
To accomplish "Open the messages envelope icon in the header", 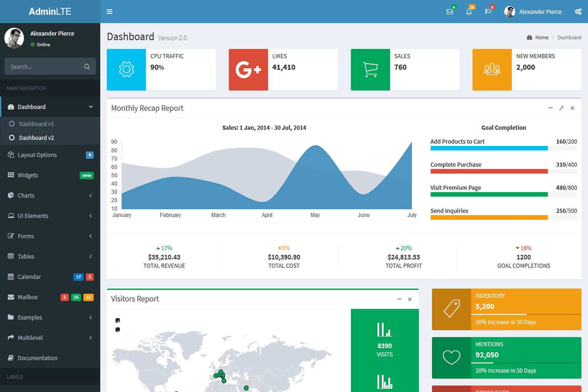I will (450, 12).
